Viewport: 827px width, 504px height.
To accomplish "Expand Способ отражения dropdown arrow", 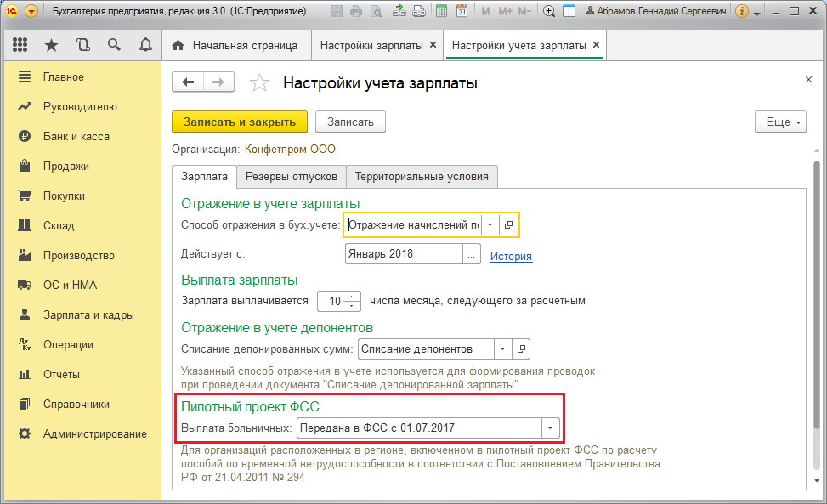I will (490, 225).
